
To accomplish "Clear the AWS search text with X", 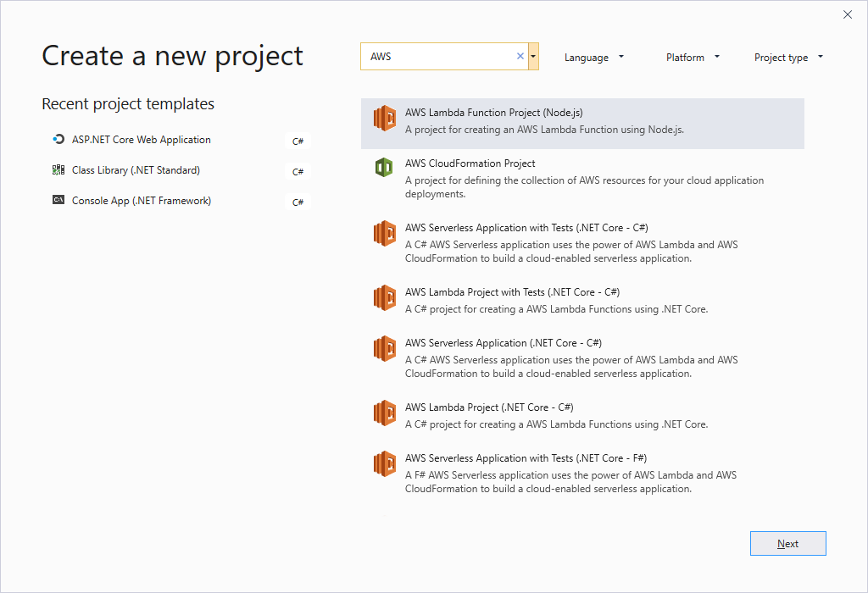I will pyautogui.click(x=520, y=57).
